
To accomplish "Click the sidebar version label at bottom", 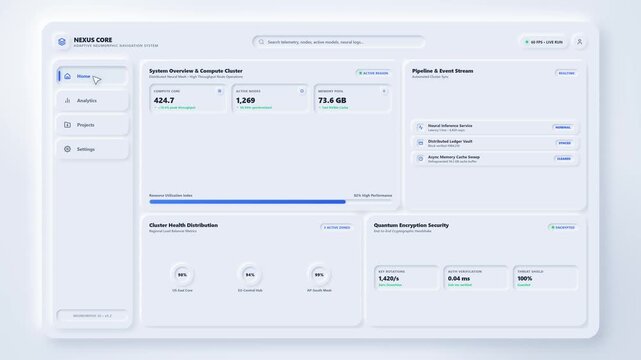I will tap(92, 316).
